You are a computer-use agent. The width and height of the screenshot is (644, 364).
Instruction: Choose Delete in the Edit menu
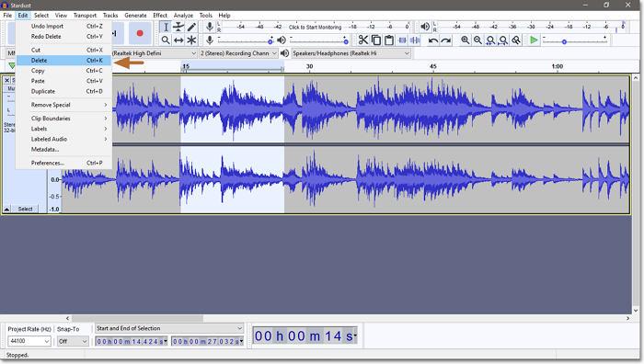click(x=64, y=61)
